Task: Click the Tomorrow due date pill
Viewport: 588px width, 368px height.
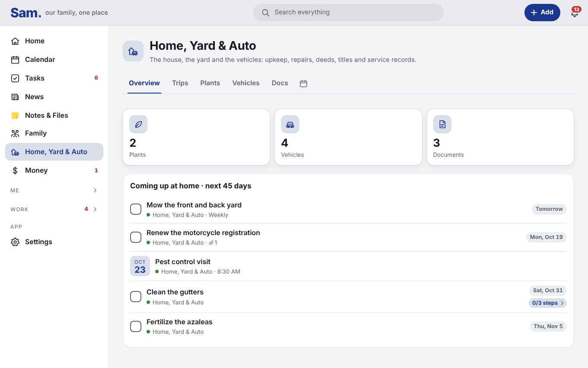Action: (x=549, y=209)
